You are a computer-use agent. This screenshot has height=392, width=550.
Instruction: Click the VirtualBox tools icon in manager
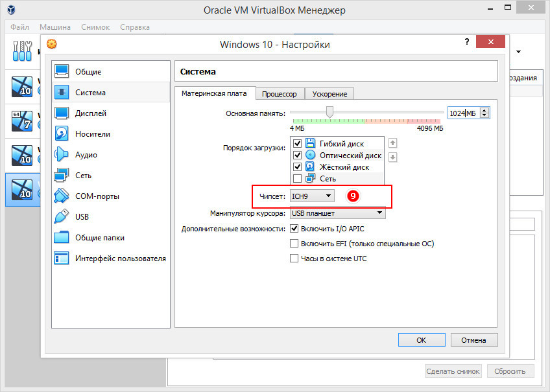tap(22, 51)
